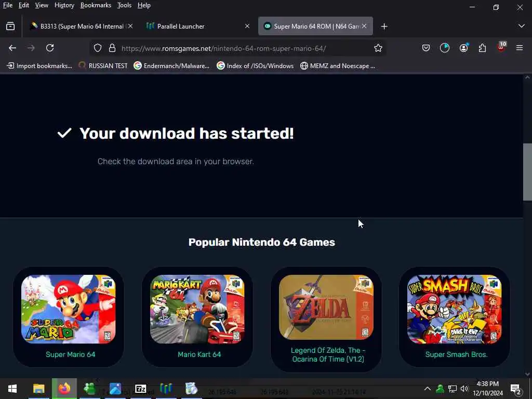
Task: Follow the Super Mario 64 title link
Action: pyautogui.click(x=71, y=354)
